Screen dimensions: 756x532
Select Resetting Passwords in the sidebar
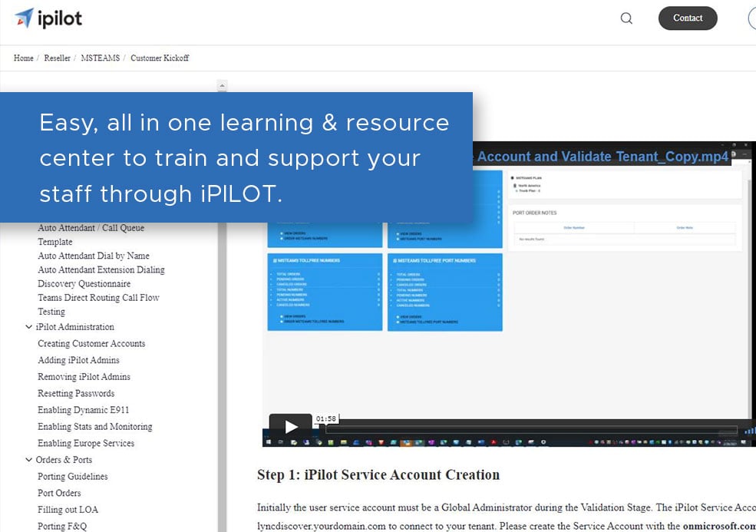pyautogui.click(x=75, y=393)
